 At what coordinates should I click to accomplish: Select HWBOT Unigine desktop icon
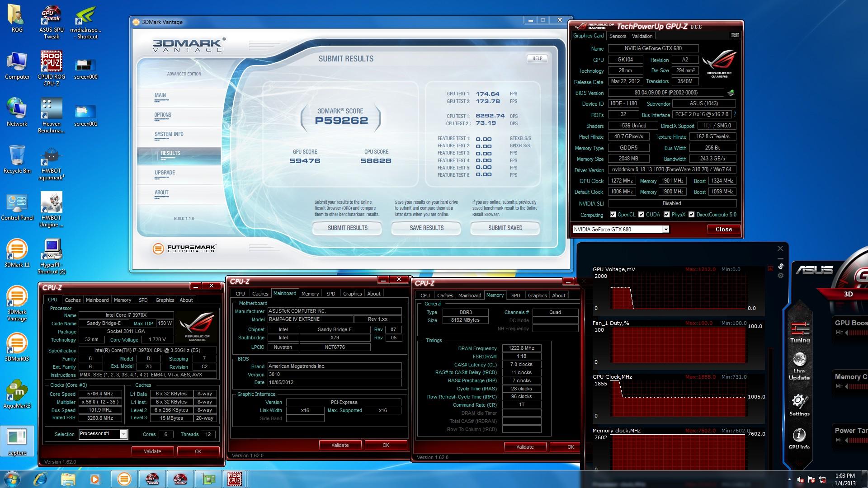pos(52,210)
